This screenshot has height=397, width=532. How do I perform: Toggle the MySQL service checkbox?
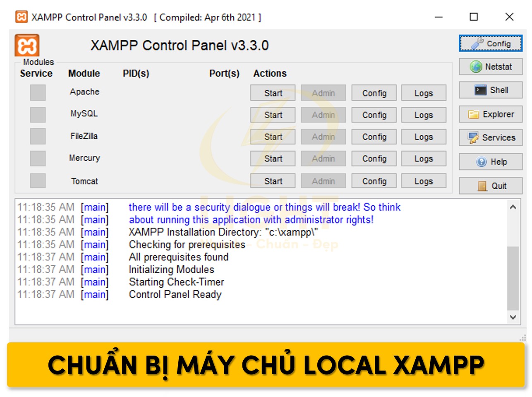tap(38, 115)
